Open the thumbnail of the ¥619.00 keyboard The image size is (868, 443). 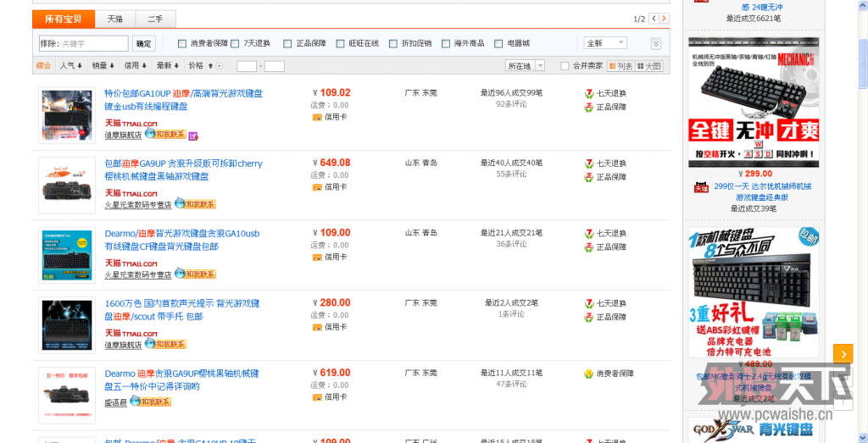coord(67,395)
